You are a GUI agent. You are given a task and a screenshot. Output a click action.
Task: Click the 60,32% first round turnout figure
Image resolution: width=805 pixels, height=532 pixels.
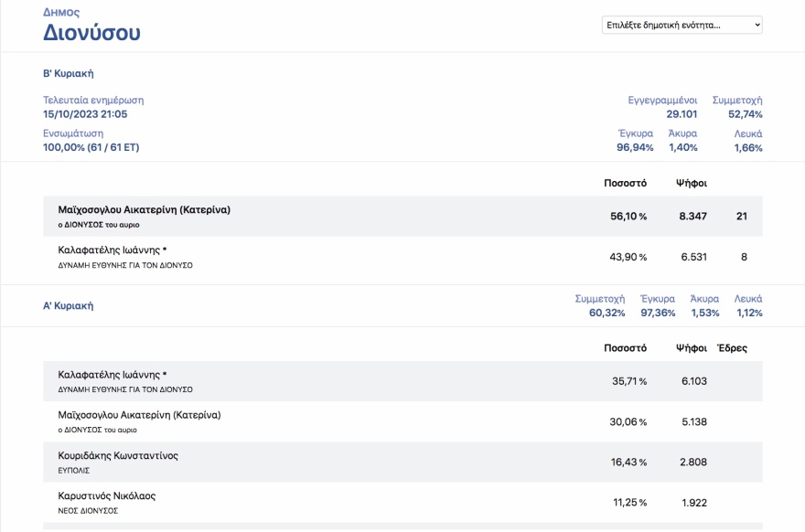pos(606,314)
